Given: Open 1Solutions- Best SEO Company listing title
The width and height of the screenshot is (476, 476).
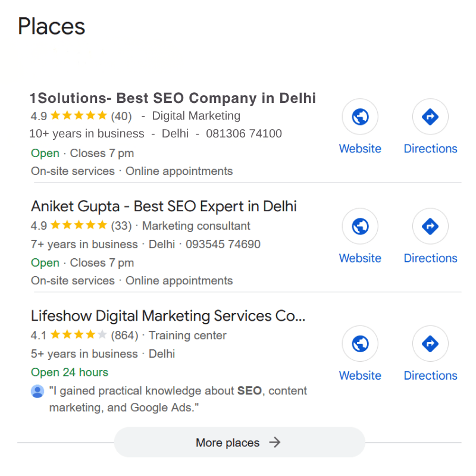Looking at the screenshot, I should pyautogui.click(x=173, y=98).
